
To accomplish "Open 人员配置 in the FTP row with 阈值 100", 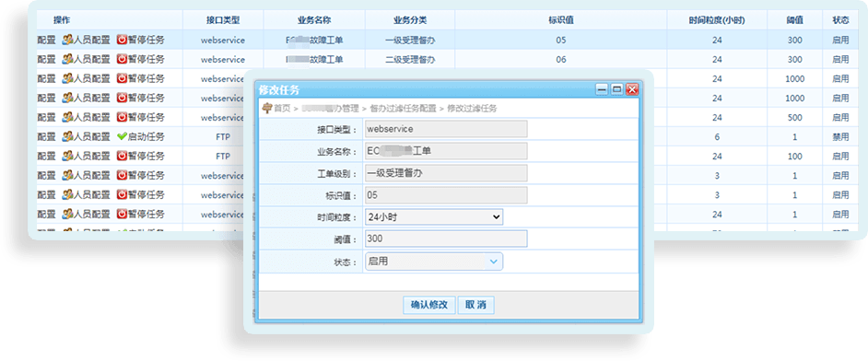I will coord(86,156).
